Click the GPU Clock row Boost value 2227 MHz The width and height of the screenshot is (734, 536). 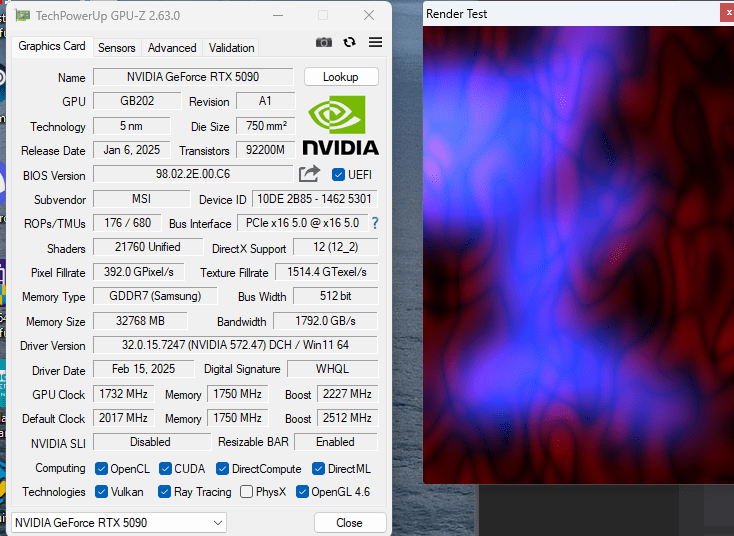pos(347,394)
